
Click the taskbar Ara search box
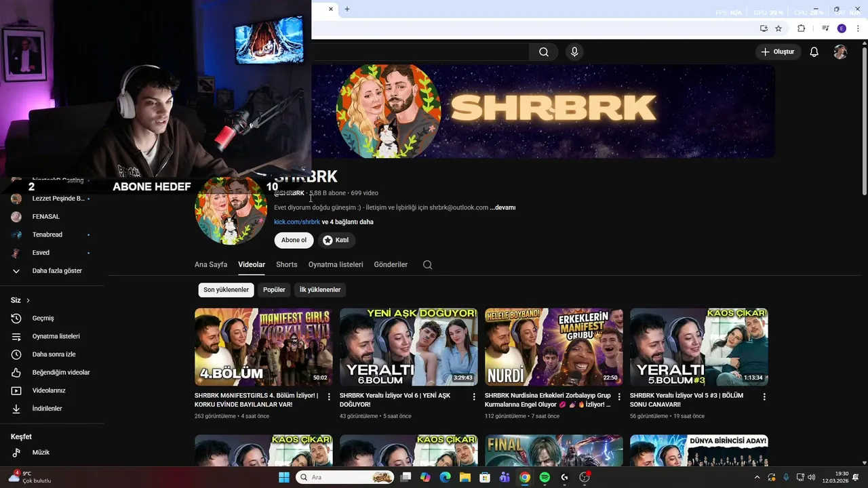click(x=345, y=477)
